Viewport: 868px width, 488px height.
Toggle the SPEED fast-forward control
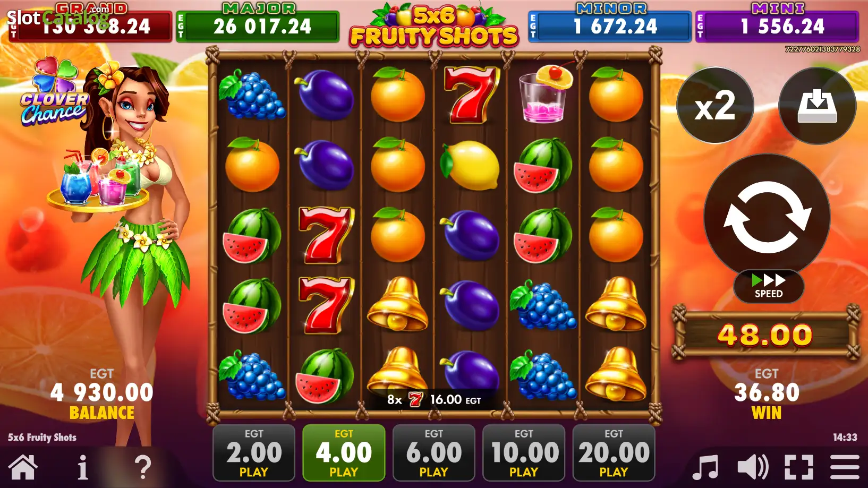pos(769,287)
